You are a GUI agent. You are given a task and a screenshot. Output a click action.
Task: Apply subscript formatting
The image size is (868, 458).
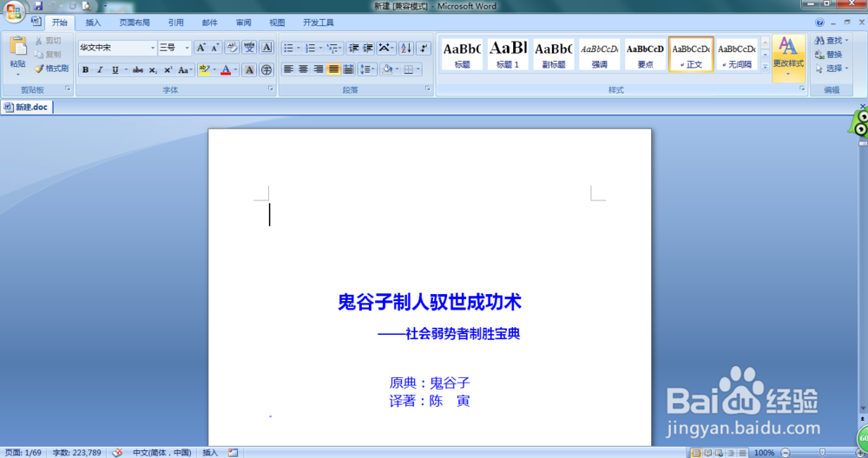pyautogui.click(x=153, y=70)
